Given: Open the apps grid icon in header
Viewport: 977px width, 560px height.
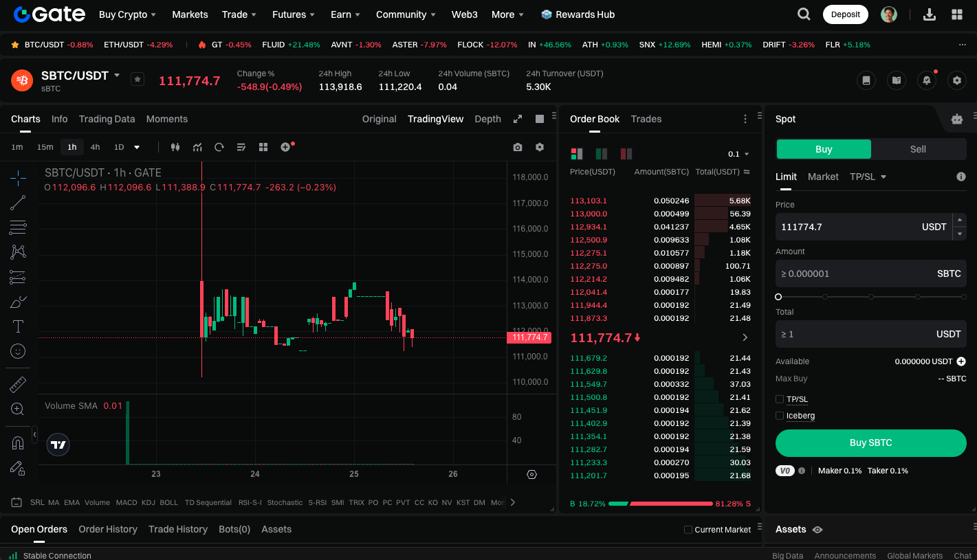Looking at the screenshot, I should 956,14.
